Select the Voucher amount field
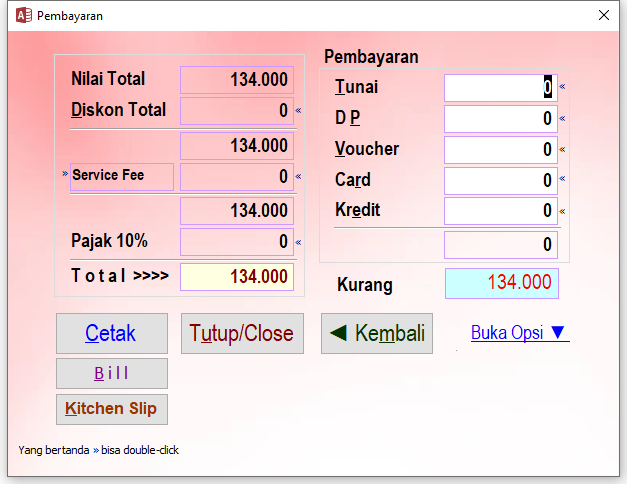627x484 pixels. pos(500,150)
